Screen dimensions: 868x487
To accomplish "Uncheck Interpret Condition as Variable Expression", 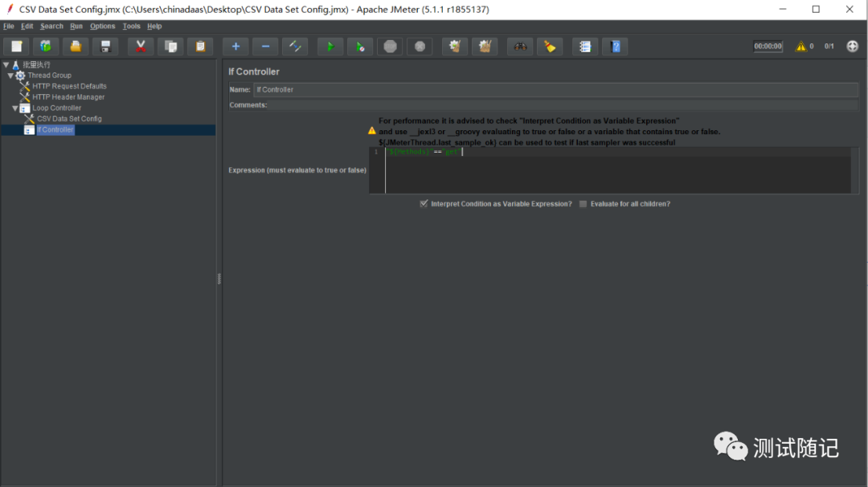I will pyautogui.click(x=424, y=203).
